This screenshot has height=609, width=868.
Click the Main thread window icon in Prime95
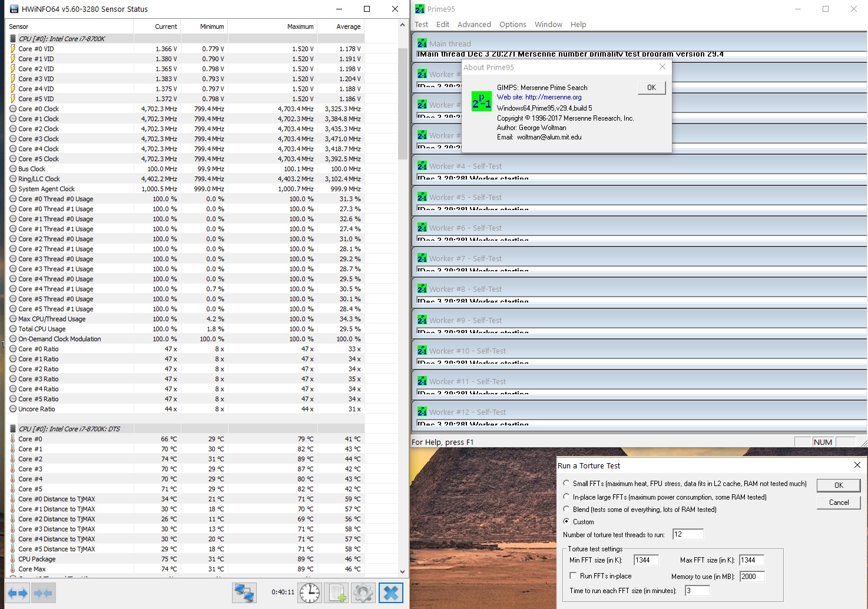[422, 44]
